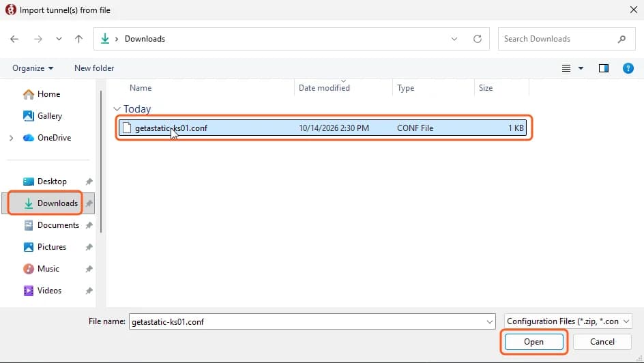Viewport: 644px width, 363px height.
Task: Click the search magnifier icon
Action: (x=621, y=39)
